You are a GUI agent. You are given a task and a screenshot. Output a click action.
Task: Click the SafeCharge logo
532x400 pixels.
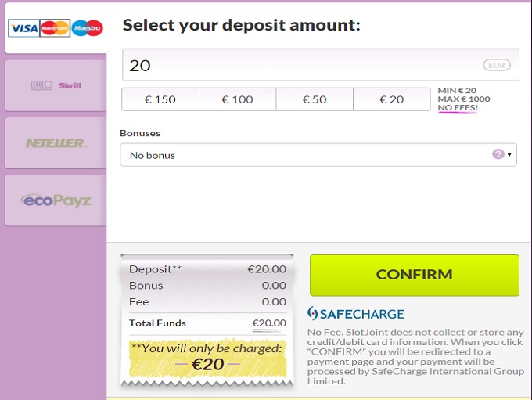tap(356, 314)
